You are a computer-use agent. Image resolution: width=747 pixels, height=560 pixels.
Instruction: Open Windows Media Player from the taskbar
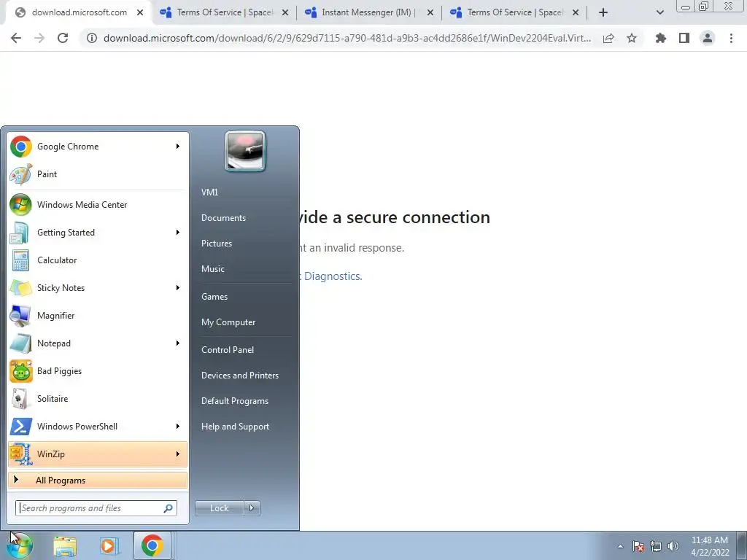108,546
